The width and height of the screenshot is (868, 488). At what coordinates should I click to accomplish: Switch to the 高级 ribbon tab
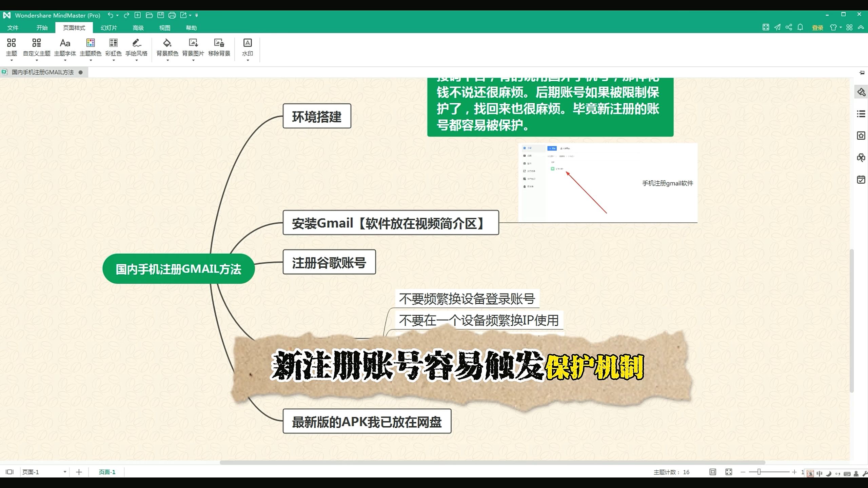click(138, 28)
